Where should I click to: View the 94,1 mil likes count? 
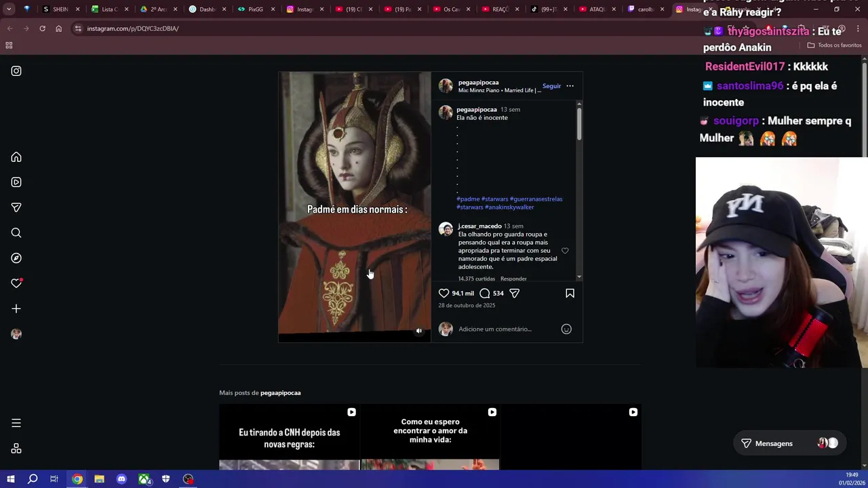pos(463,293)
